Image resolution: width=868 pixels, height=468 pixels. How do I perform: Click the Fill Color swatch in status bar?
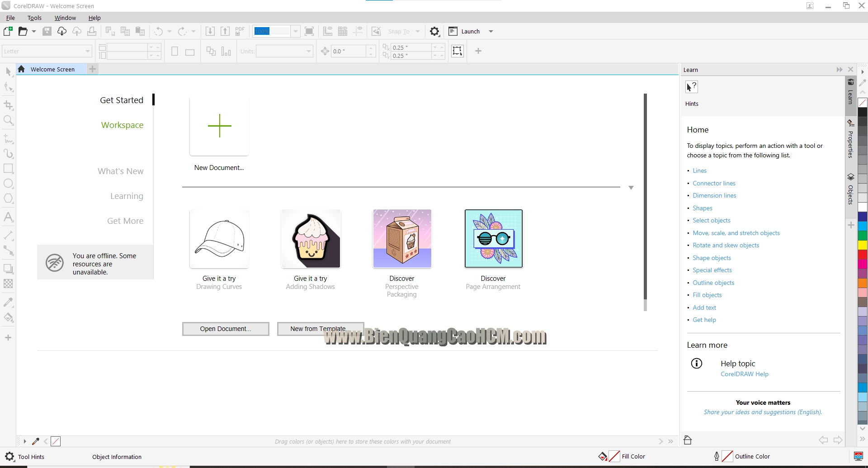pyautogui.click(x=614, y=456)
